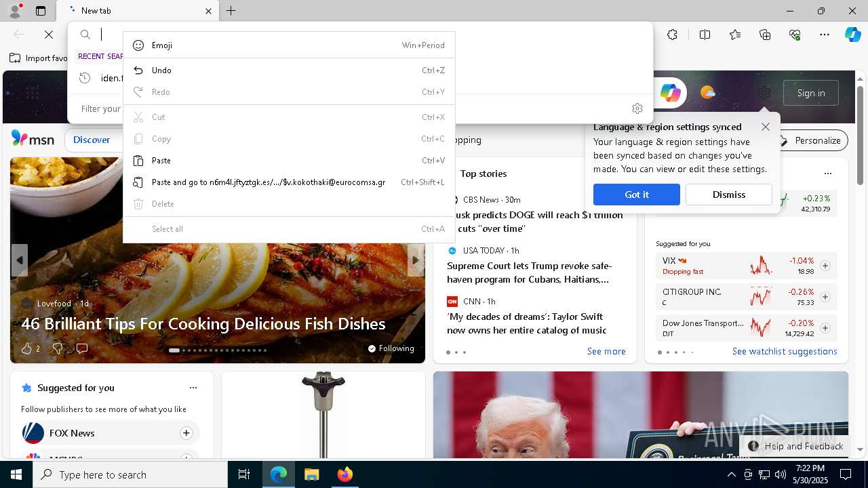Screen dimensions: 868x488
Task: Click the VIX stock row
Action: pos(746,266)
